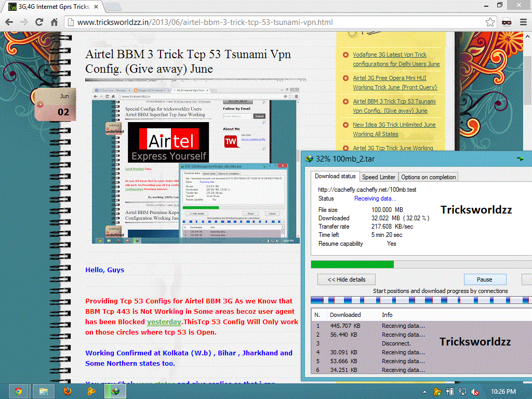Click the article screenshot thumbnail
Viewport: 532px width, 399px height.
coord(196,166)
